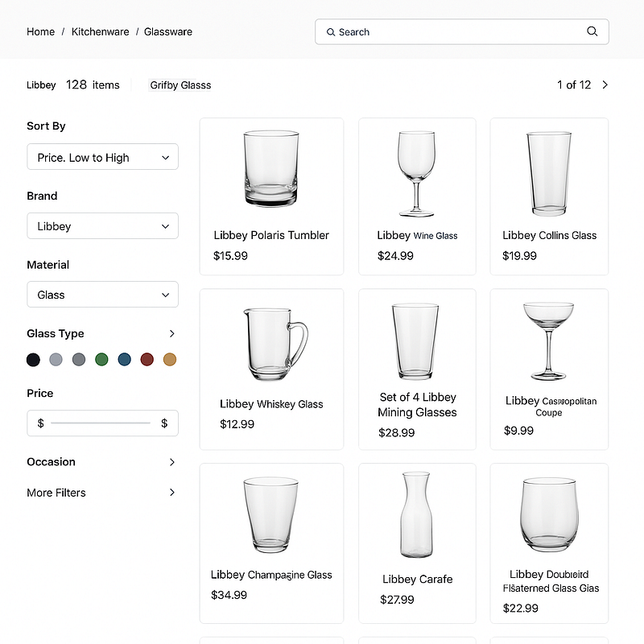Expand More Filters chevron

172,493
